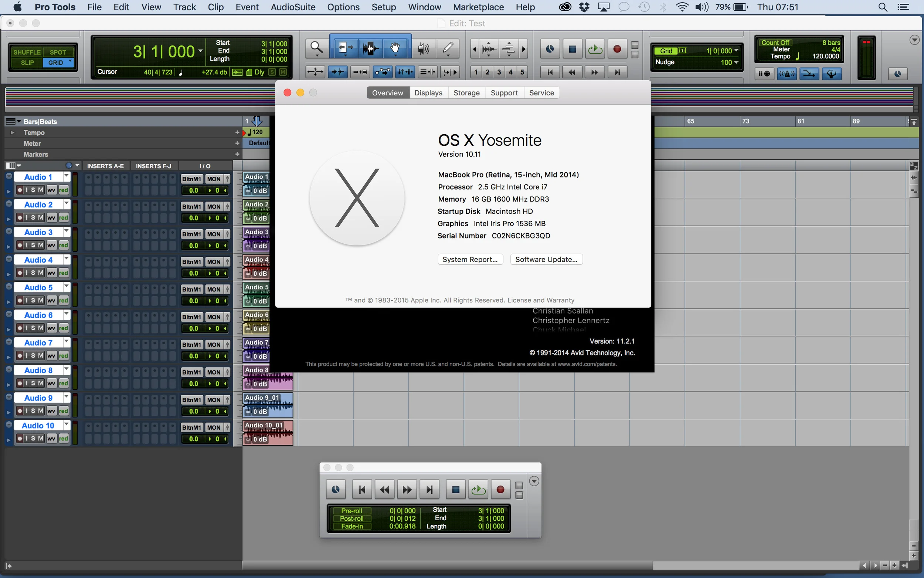Image resolution: width=924 pixels, height=578 pixels.
Task: Mute the Audio 3 track
Action: click(x=41, y=245)
